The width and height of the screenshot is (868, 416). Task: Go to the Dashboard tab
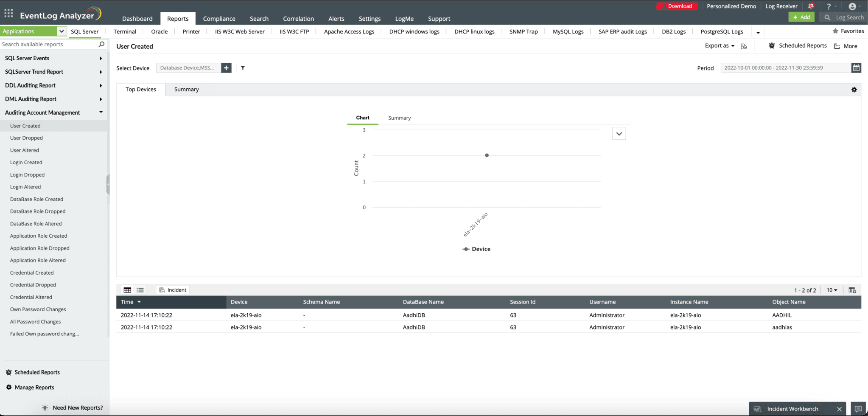137,19
